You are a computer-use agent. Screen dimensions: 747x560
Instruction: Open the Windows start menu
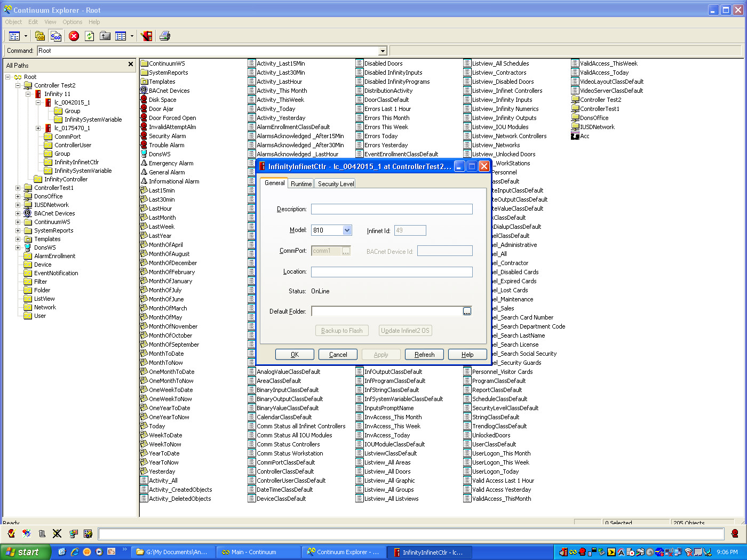coord(24,552)
